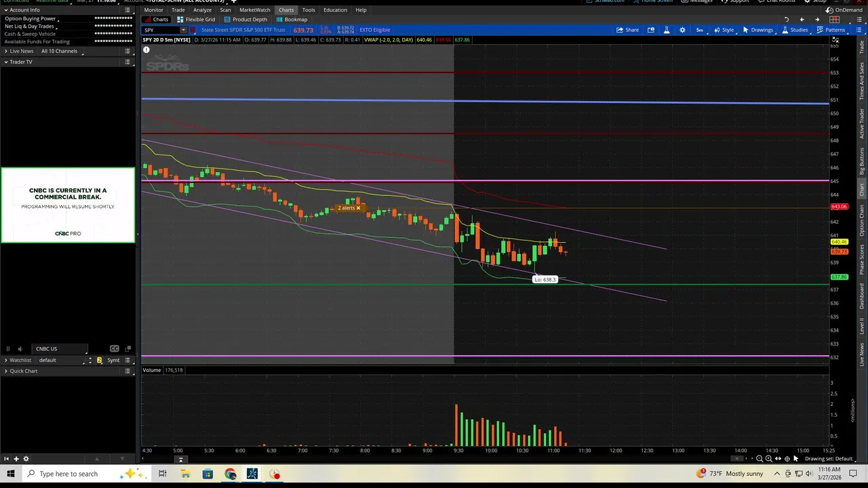Open the SPY symbol dropdown arrow
This screenshot has height=488, width=868.
183,30
